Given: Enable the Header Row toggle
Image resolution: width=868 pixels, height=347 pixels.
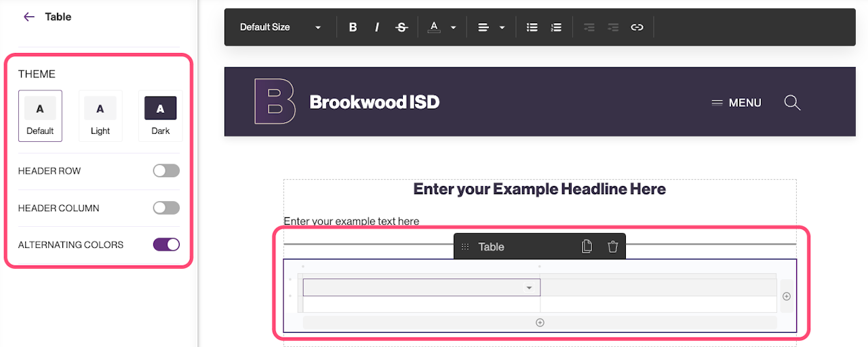Looking at the screenshot, I should point(166,171).
